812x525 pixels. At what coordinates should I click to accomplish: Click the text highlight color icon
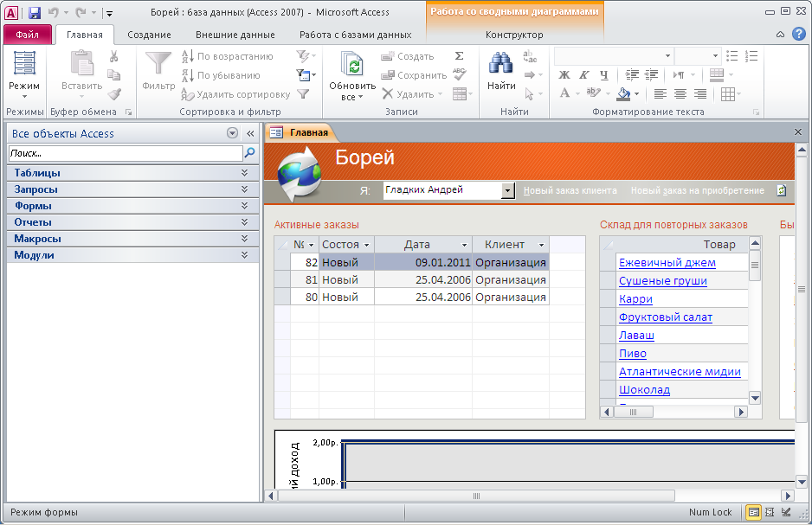click(x=594, y=93)
